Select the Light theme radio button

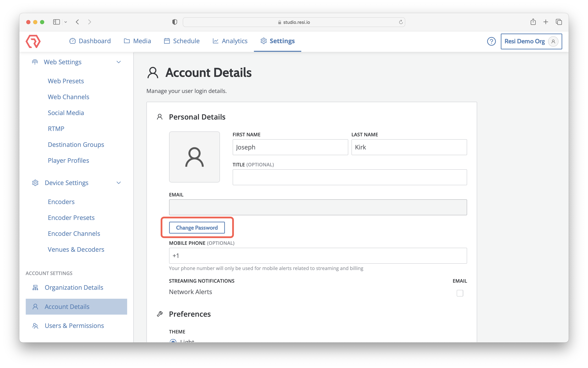173,341
